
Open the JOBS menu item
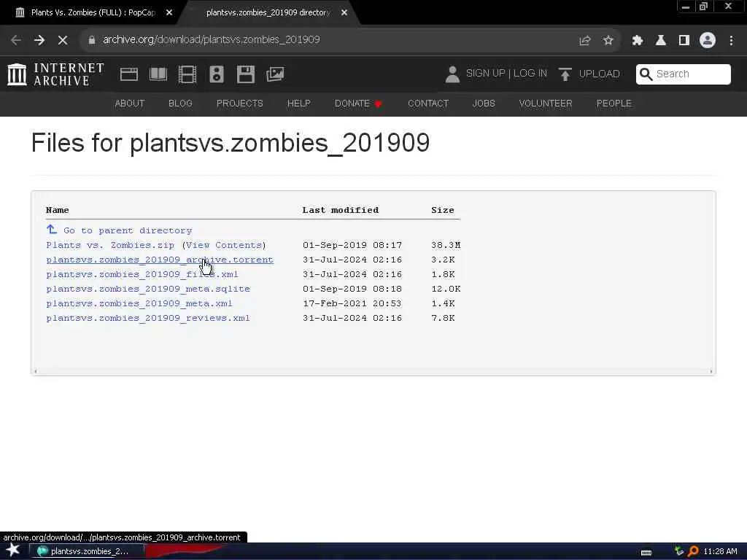(484, 104)
